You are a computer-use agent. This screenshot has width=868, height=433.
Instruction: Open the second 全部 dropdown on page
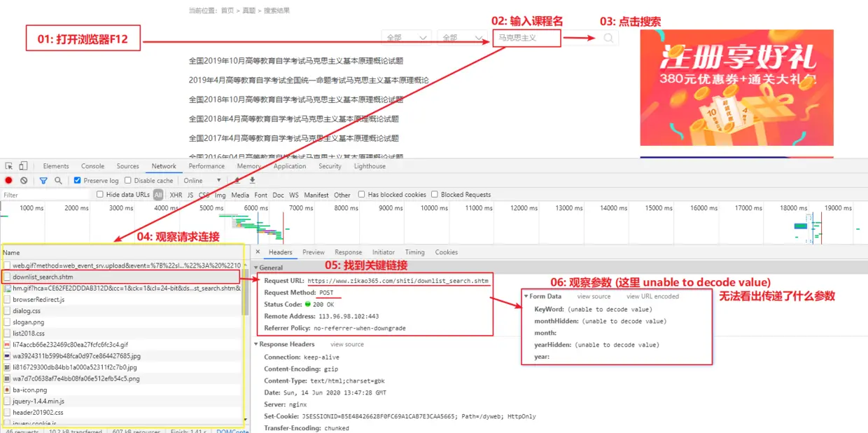point(462,38)
